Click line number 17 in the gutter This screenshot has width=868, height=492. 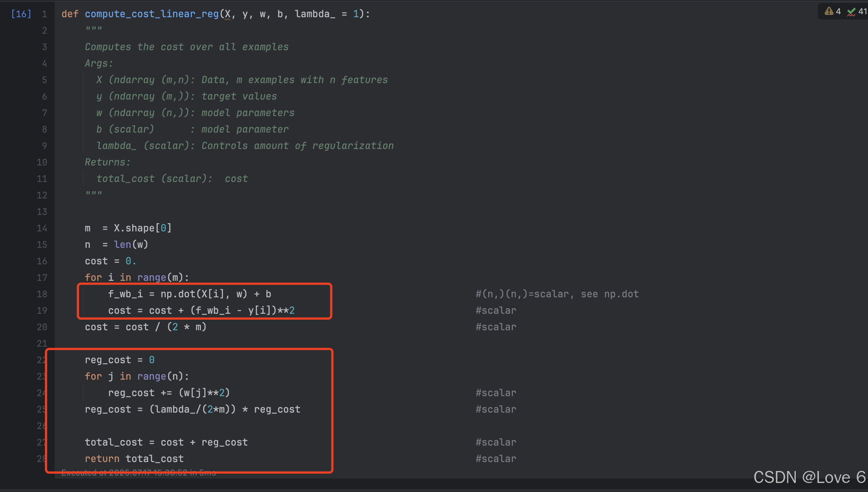click(x=42, y=278)
